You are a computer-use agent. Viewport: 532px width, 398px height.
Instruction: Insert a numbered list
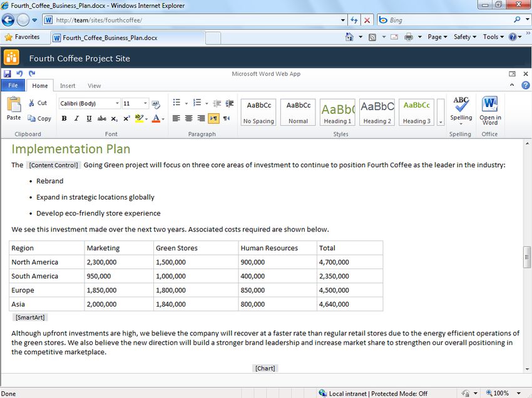197,103
